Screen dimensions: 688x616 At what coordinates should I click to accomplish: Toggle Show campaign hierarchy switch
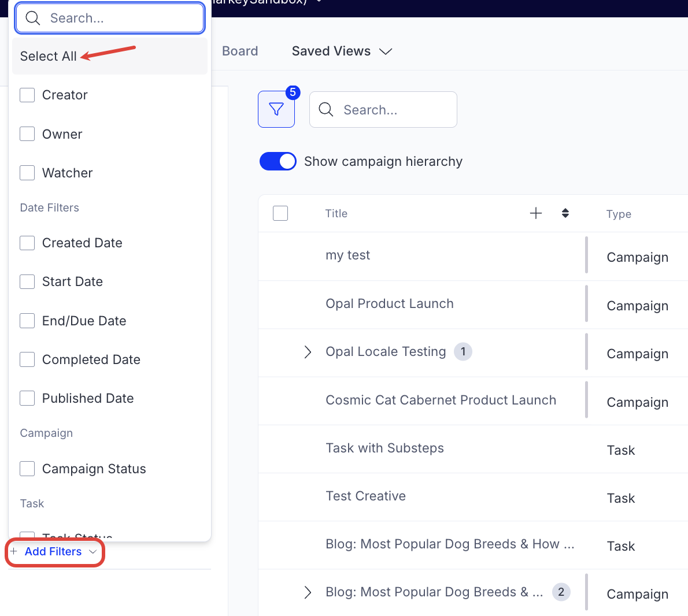coord(278,161)
